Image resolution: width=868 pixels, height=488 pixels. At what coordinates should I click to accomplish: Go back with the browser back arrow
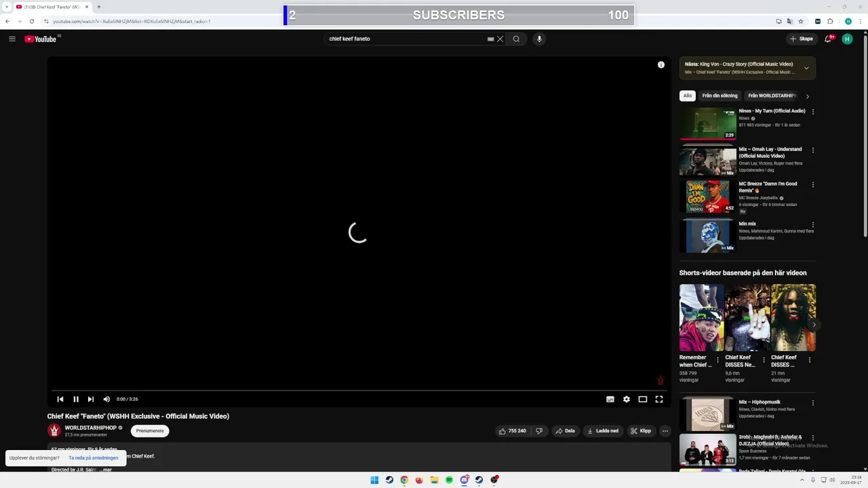tap(7, 21)
